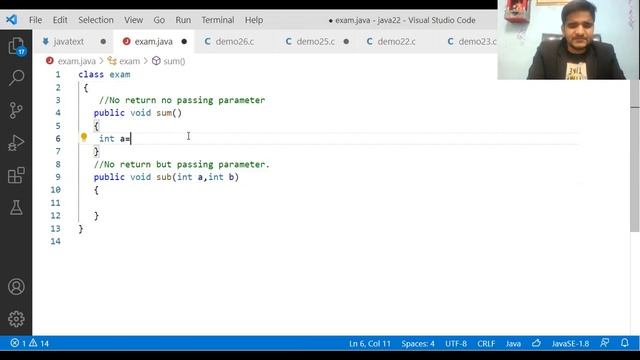Viewport: 640px width, 360px height.
Task: Click the error count icon in status bar
Action: (x=15, y=343)
